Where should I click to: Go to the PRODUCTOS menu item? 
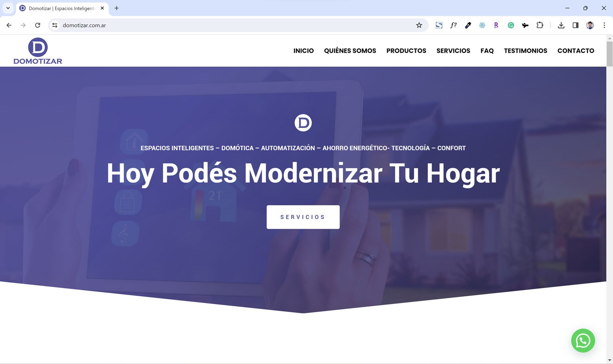[406, 51]
